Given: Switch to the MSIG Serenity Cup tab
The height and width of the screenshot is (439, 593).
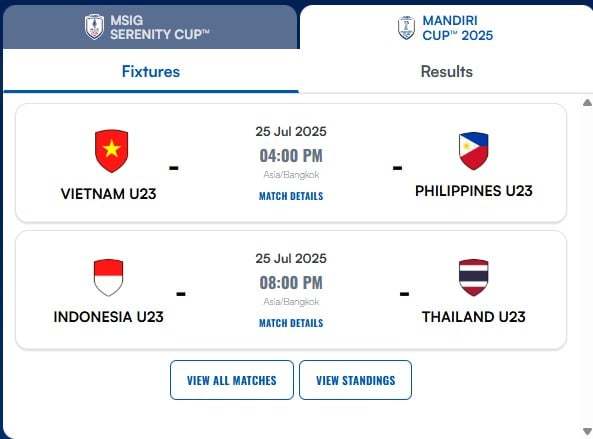Looking at the screenshot, I should (150, 27).
